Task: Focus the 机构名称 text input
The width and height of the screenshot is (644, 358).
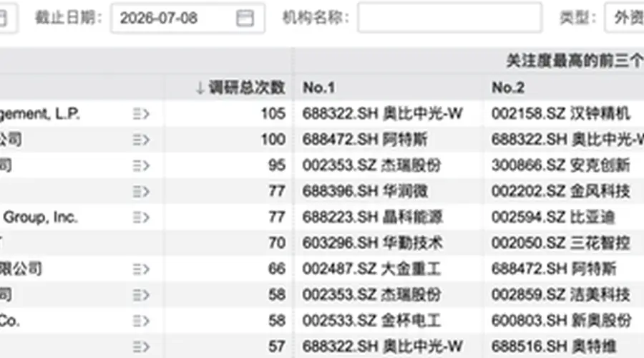Action: [449, 17]
